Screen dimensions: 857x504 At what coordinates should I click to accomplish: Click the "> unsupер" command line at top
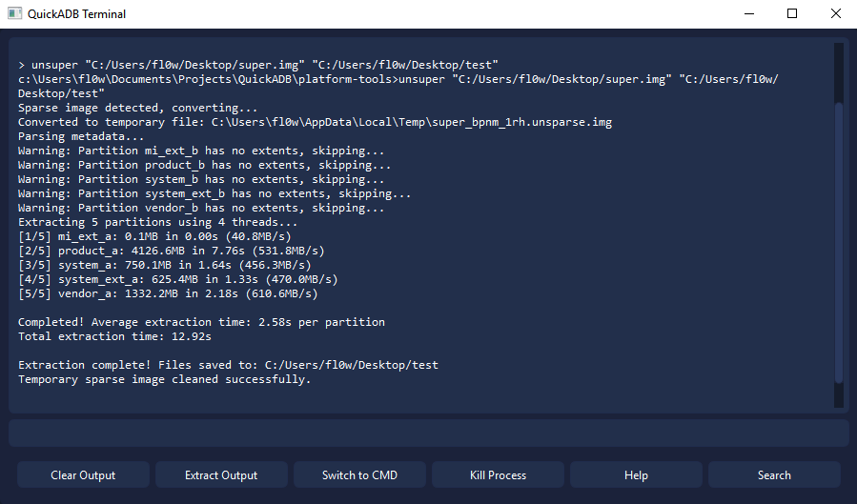pyautogui.click(x=258, y=65)
